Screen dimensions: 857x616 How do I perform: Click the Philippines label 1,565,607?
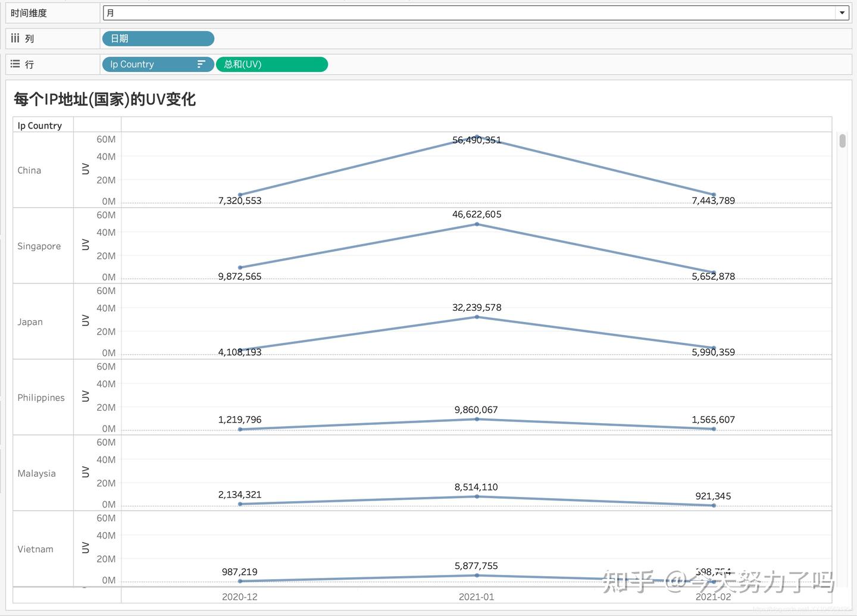[713, 420]
